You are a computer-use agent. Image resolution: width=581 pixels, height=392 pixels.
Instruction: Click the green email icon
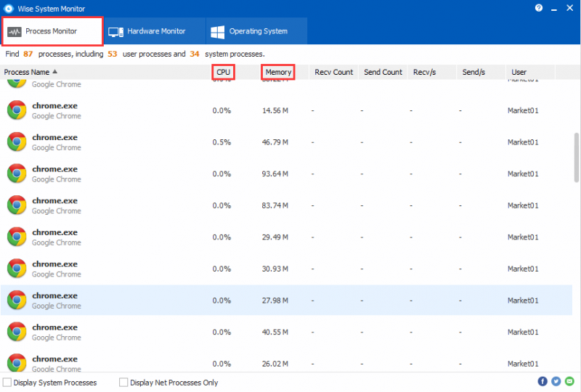(x=569, y=381)
